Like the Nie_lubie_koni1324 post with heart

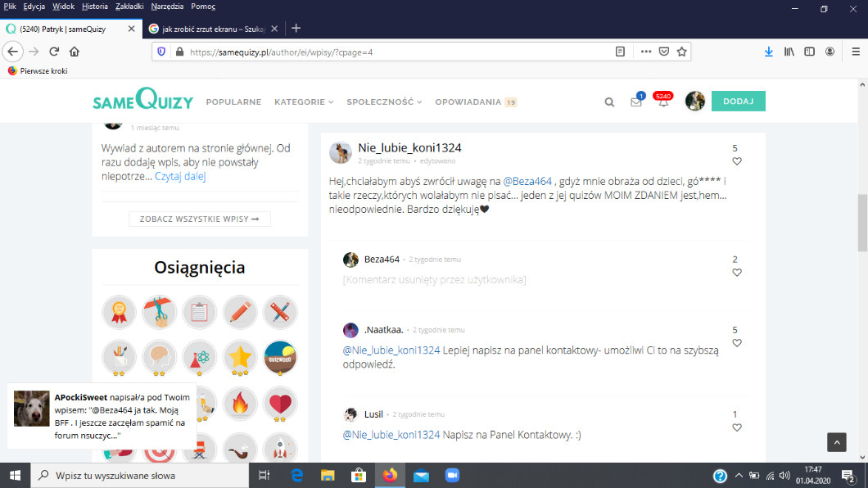(737, 161)
